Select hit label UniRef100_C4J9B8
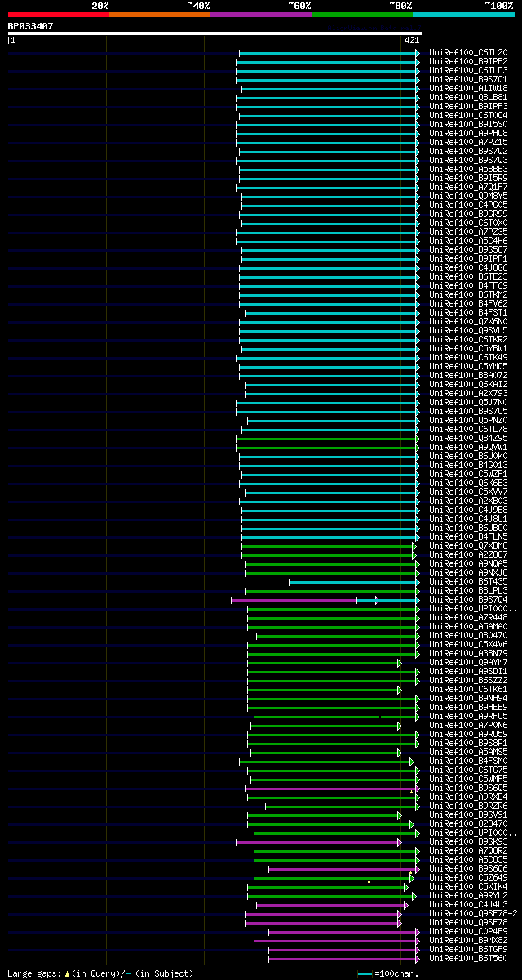 (x=468, y=510)
